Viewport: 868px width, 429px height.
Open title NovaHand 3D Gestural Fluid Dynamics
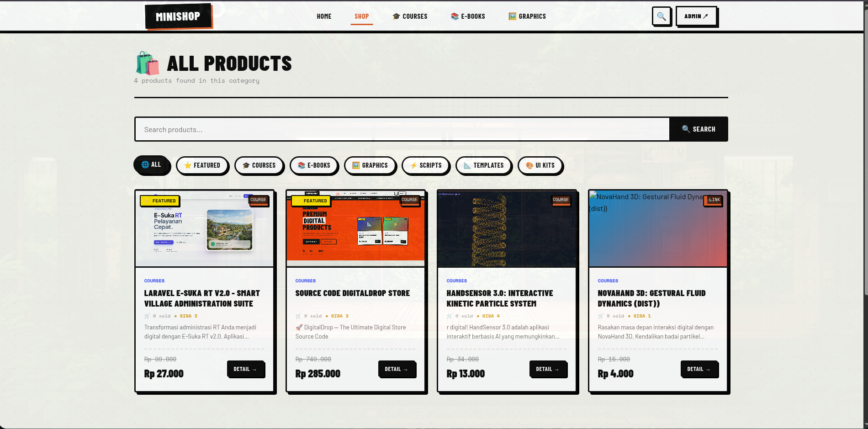click(x=651, y=298)
